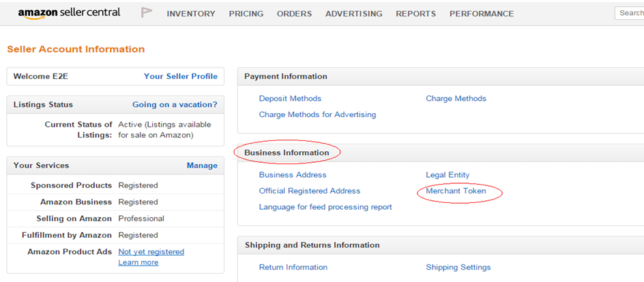Viewport: 644px width, 282px height.
Task: Click Not yet registered link
Action: click(151, 251)
